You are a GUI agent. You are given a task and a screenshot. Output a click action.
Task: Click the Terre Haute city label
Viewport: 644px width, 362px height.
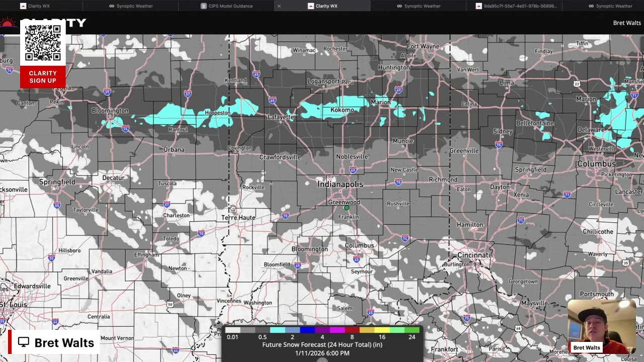[x=238, y=218]
